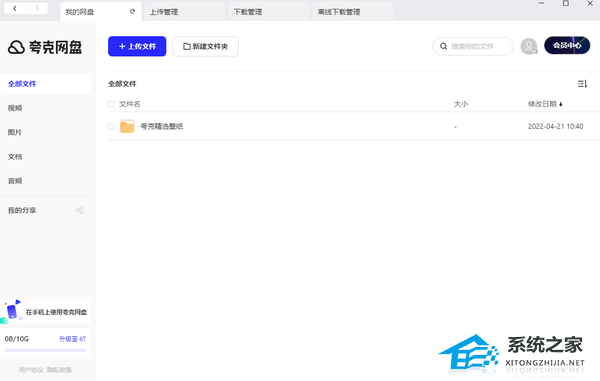The height and width of the screenshot is (381, 600).
Task: Click 在手机上使用夸克网盘 banner
Action: (46, 312)
